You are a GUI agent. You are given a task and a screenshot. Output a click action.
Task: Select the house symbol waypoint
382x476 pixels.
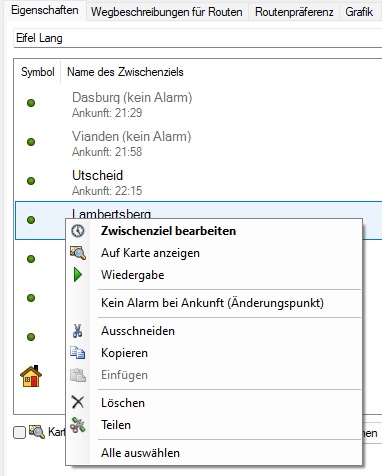(31, 376)
